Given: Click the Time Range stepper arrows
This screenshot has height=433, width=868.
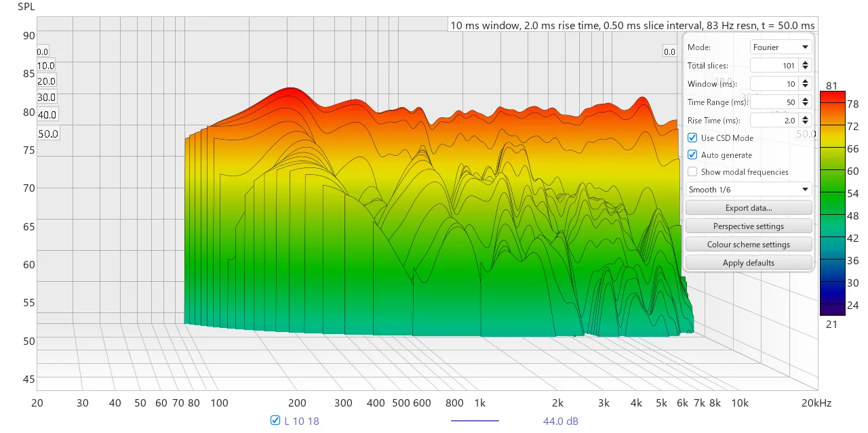Looking at the screenshot, I should [x=805, y=102].
